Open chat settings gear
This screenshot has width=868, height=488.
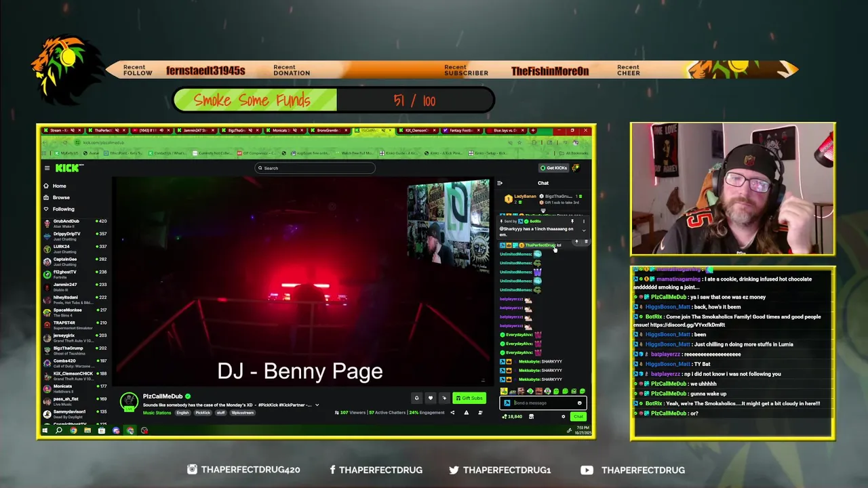(563, 416)
